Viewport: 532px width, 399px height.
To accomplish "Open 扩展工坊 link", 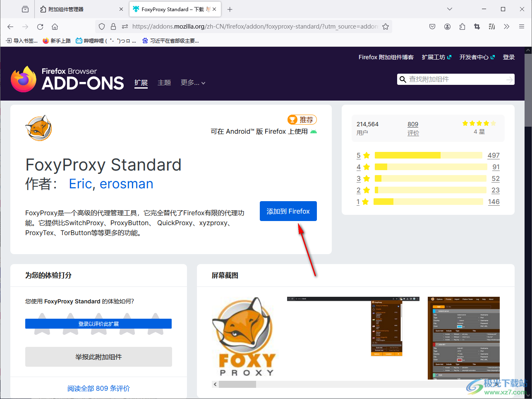I will tap(436, 57).
